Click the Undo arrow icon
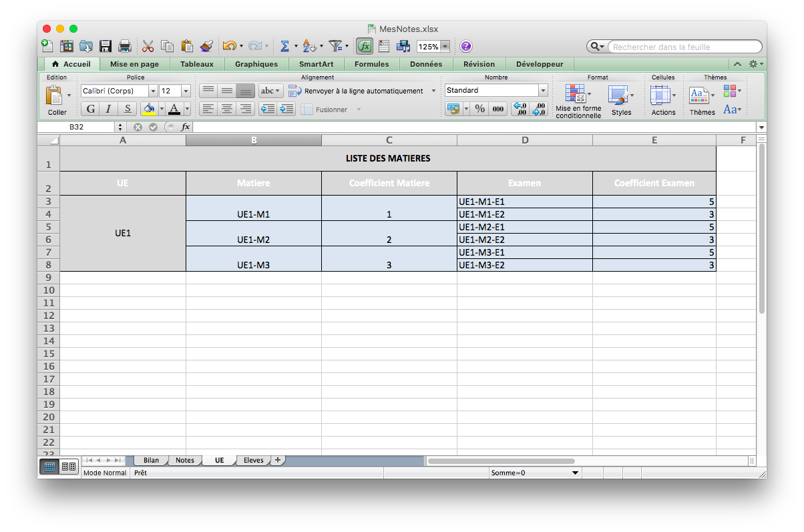This screenshot has height=532, width=804. [229, 46]
